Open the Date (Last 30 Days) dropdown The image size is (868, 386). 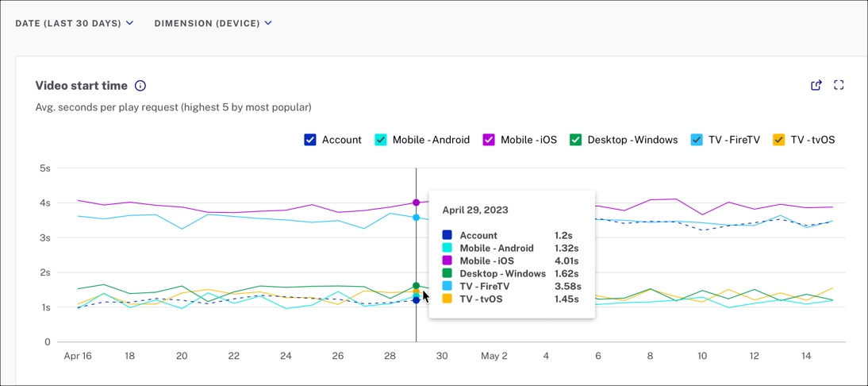[68, 23]
